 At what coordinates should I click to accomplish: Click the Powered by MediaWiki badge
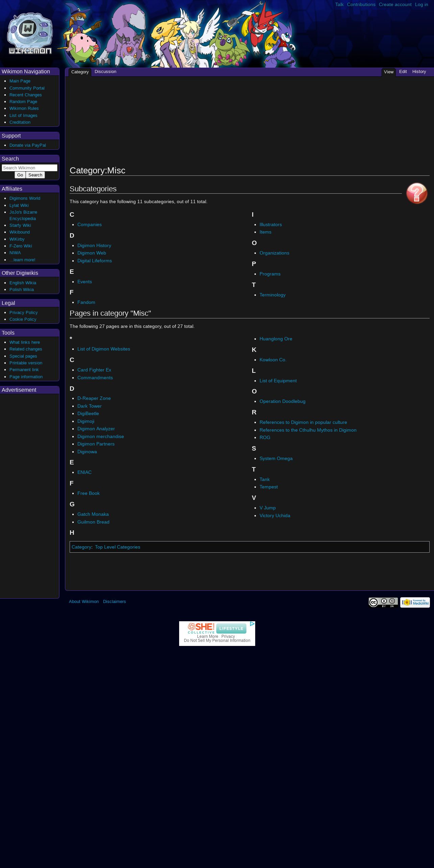coord(415,602)
